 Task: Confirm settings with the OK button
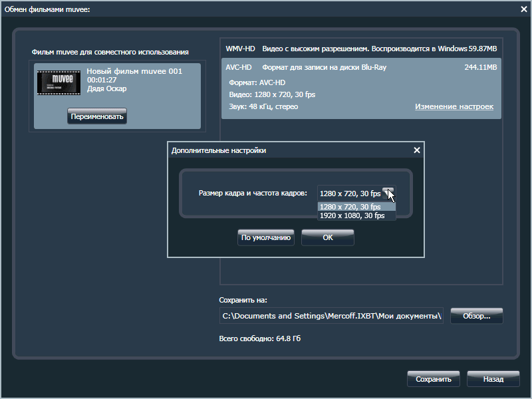pos(328,237)
